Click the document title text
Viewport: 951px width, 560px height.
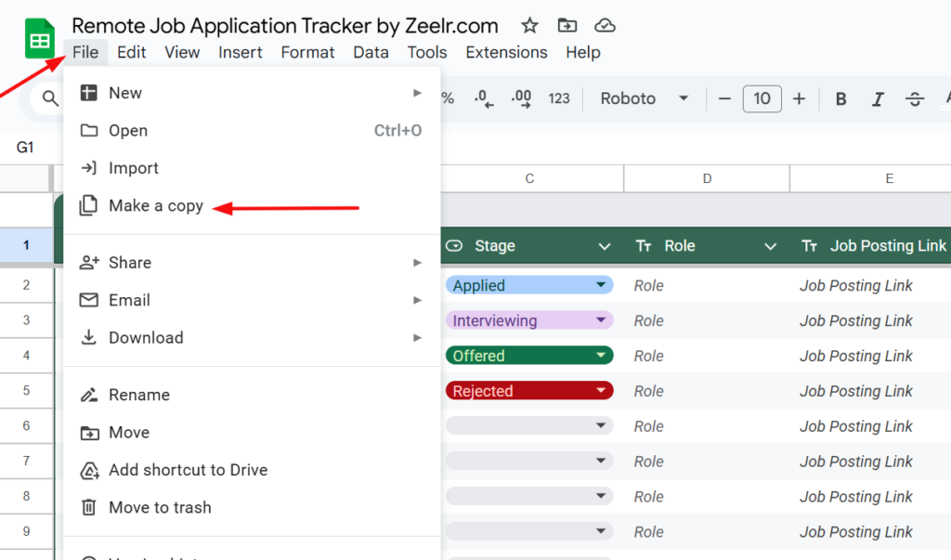coord(285,25)
